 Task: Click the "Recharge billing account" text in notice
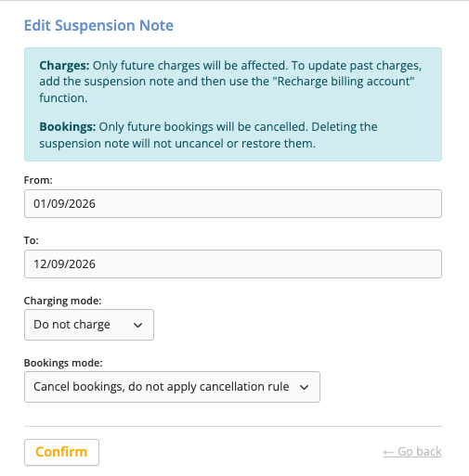344,82
